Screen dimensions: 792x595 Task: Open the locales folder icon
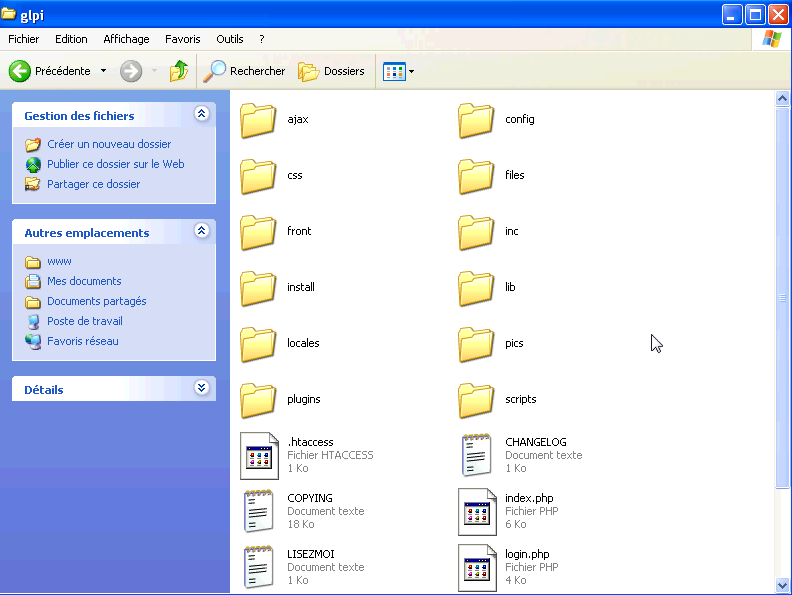pos(258,344)
